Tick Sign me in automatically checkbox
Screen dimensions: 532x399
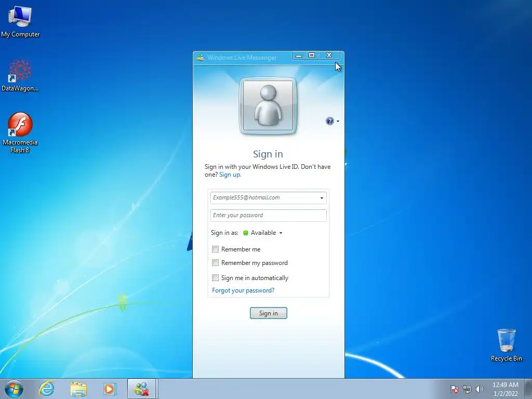pos(215,278)
